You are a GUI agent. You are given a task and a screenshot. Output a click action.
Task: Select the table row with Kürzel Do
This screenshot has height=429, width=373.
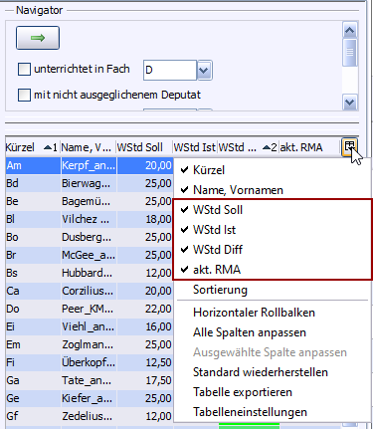(x=89, y=309)
